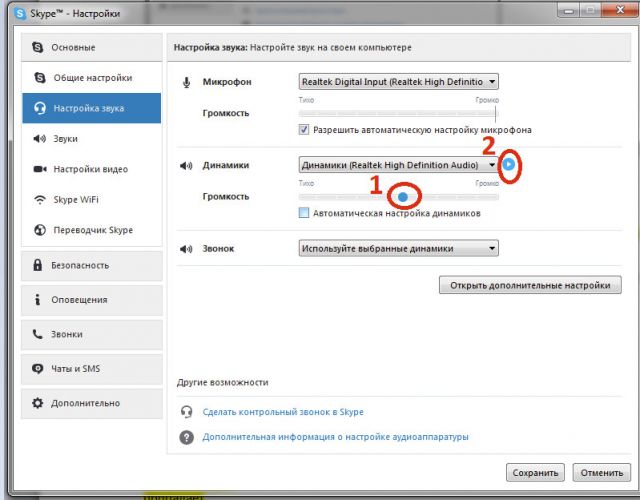This screenshot has height=500, width=640.
Task: Click the speaker icon beside Звуки
Action: (x=40, y=139)
